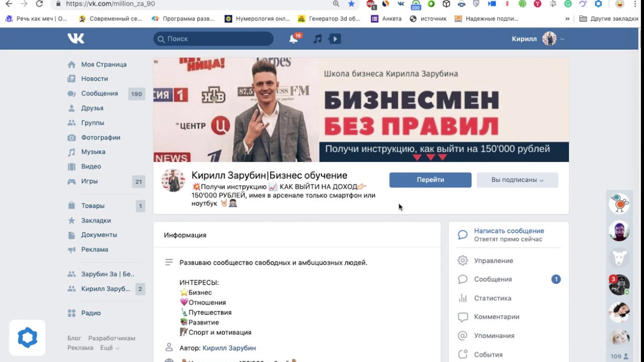Click the Сообщения speech bubble icon in sidebar
Viewport: 644px width, 362px height.
(x=71, y=94)
